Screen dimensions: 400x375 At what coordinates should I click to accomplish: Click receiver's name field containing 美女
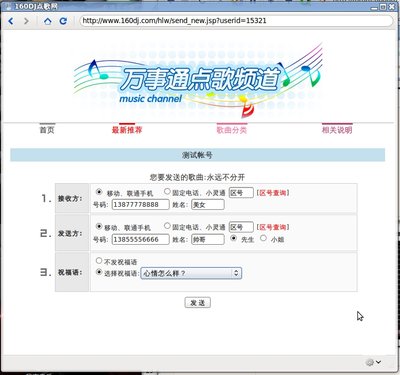[x=208, y=205]
